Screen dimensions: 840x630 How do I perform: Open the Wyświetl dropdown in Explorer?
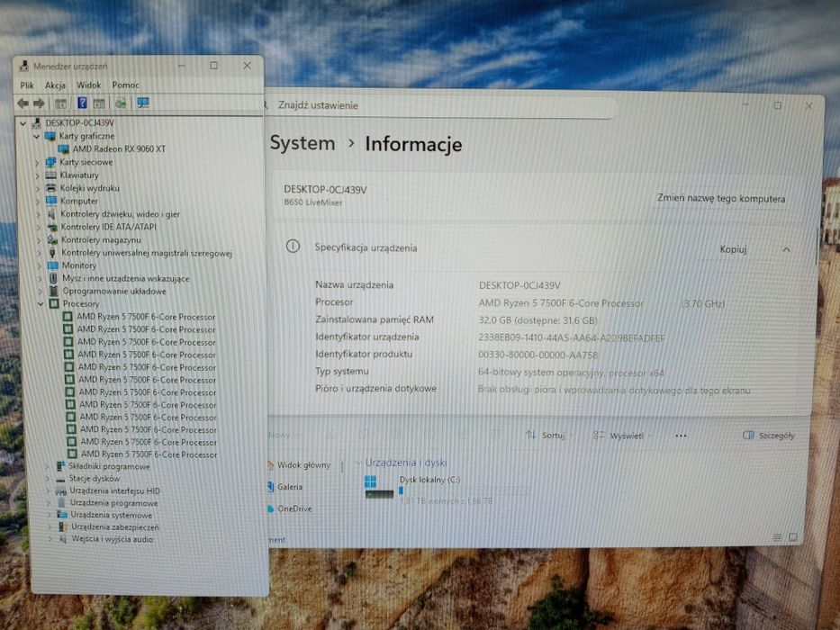point(622,436)
